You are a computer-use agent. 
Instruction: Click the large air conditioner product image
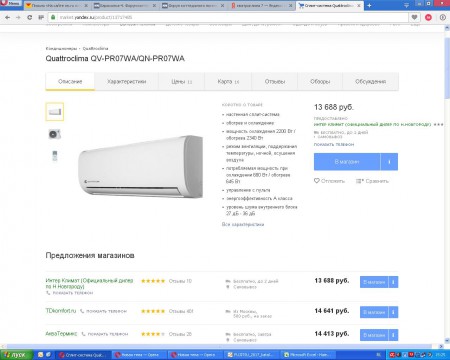point(140,167)
